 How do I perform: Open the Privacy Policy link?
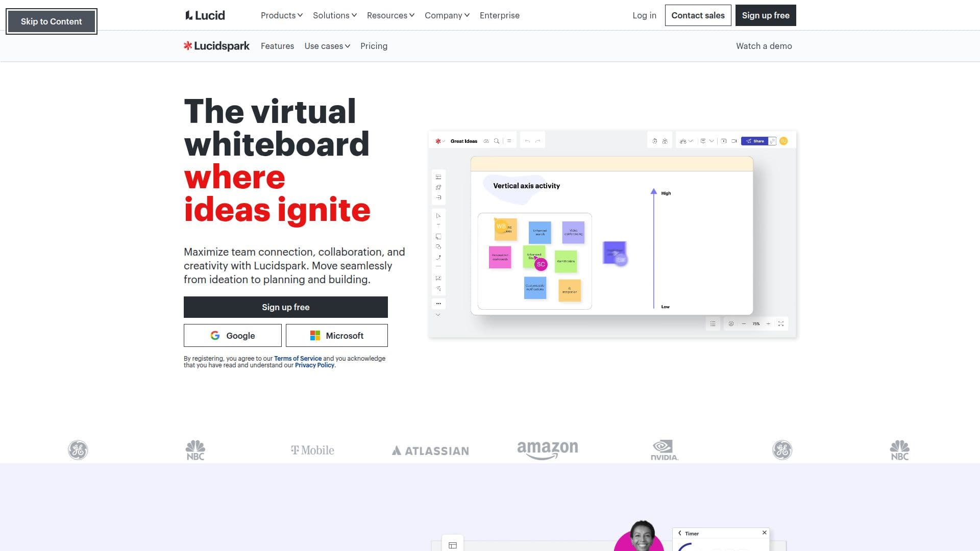(x=314, y=365)
